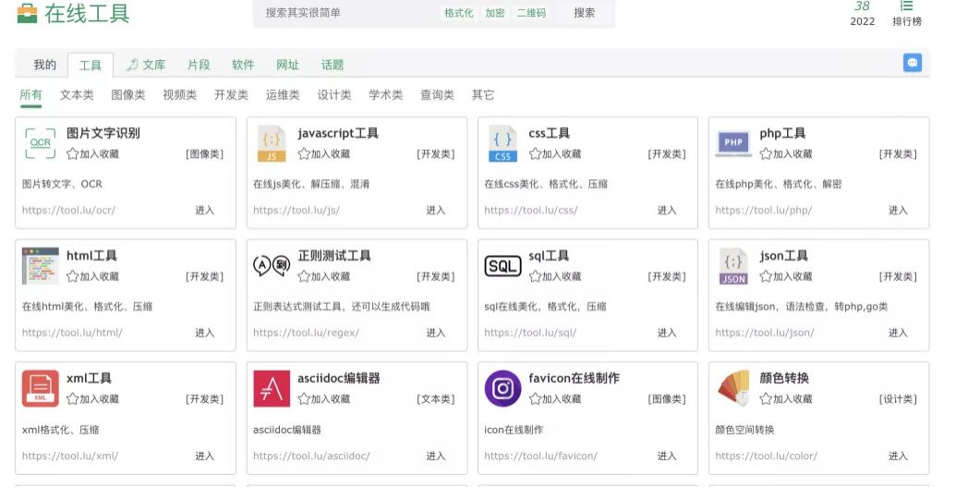The image size is (980, 487).
Task: Switch to the 软件 tab
Action: [243, 65]
